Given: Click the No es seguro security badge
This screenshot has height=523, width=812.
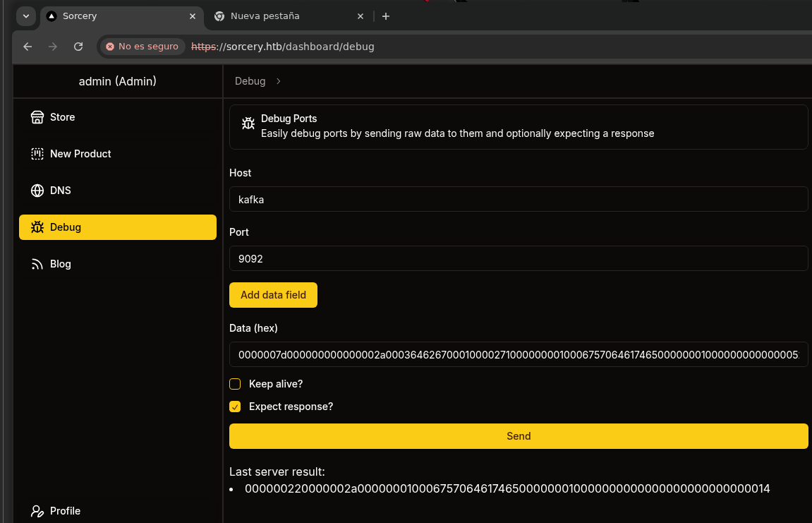Looking at the screenshot, I should 142,47.
